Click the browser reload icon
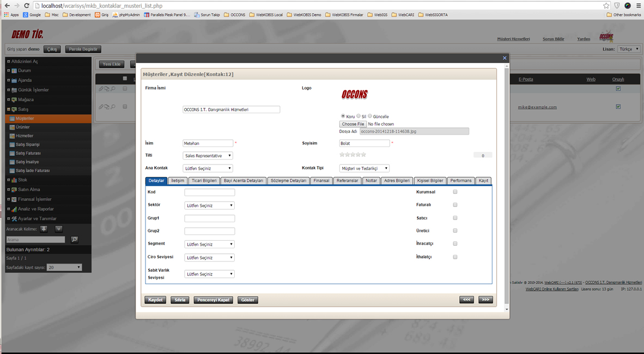Image resolution: width=644 pixels, height=354 pixels. 27,5
